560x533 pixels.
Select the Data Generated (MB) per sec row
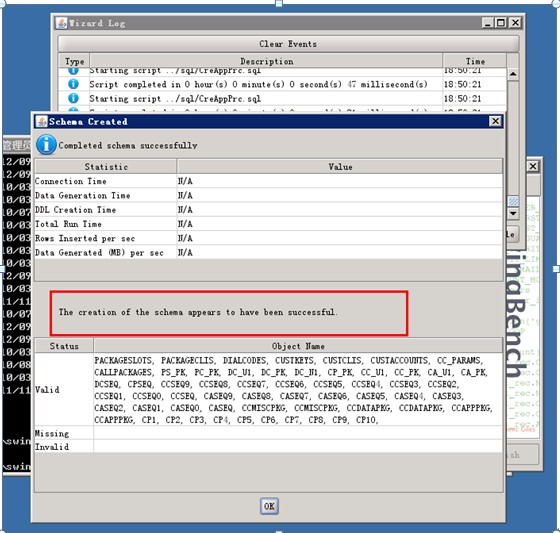(x=269, y=253)
